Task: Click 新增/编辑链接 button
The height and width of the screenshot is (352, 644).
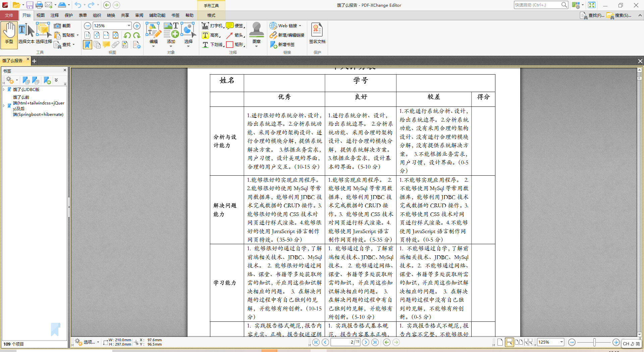Action: 287,35
